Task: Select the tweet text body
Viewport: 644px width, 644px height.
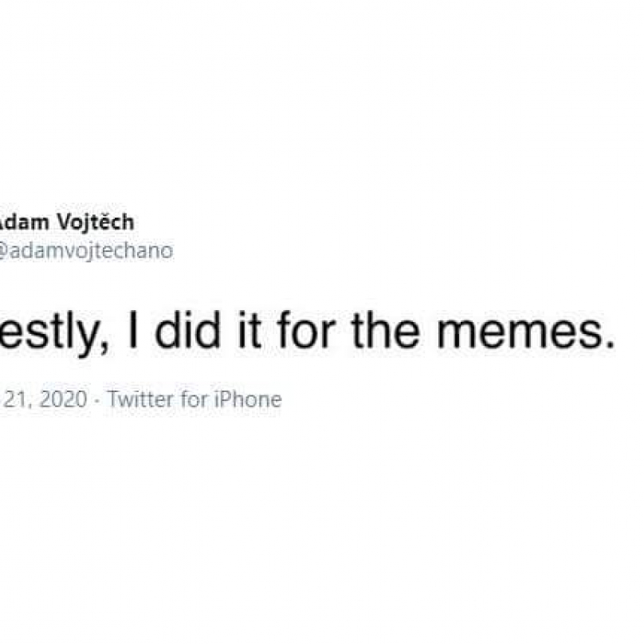Action: click(307, 333)
